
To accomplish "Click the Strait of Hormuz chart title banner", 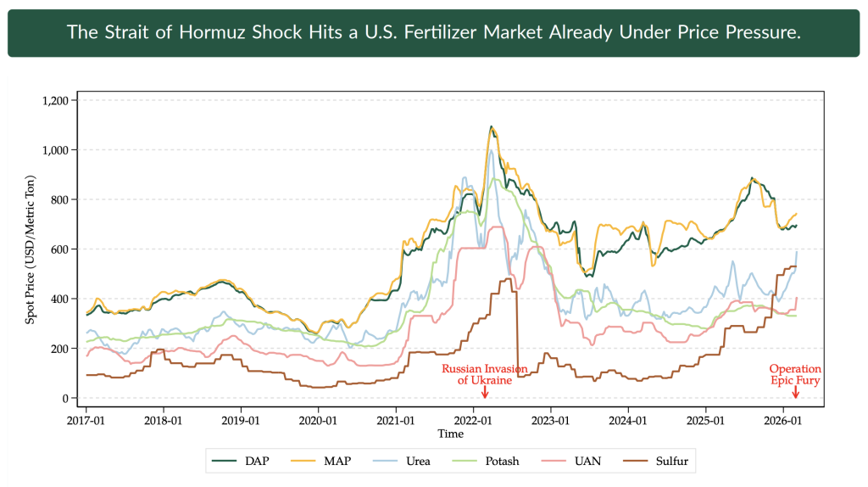I will (x=433, y=33).
